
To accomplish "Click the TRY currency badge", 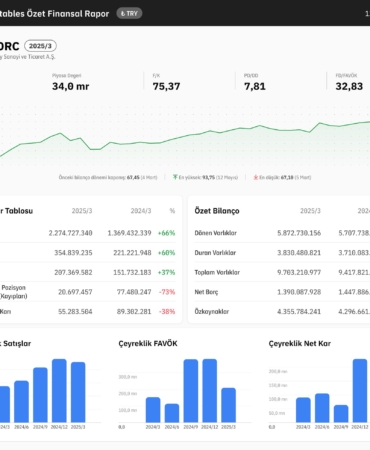I will (129, 13).
